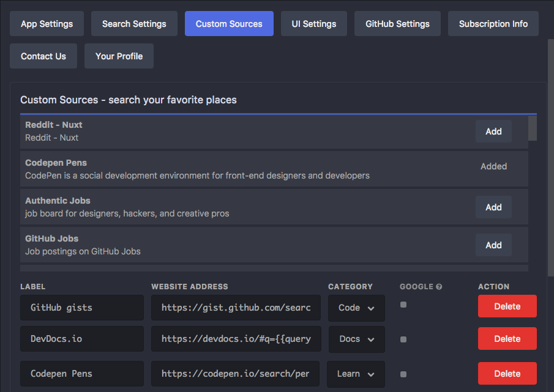Delete the DevDocs.io source
554x392 pixels.
click(x=507, y=339)
